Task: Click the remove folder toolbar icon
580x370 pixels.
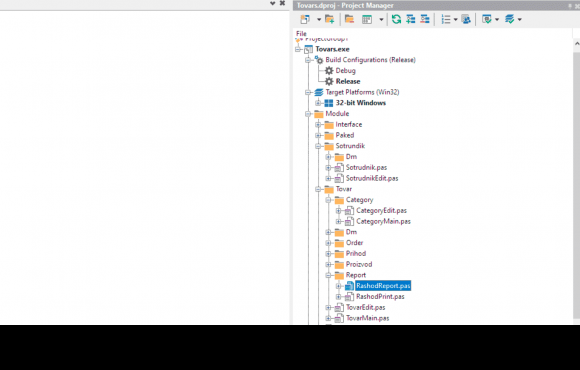Action: pos(349,19)
